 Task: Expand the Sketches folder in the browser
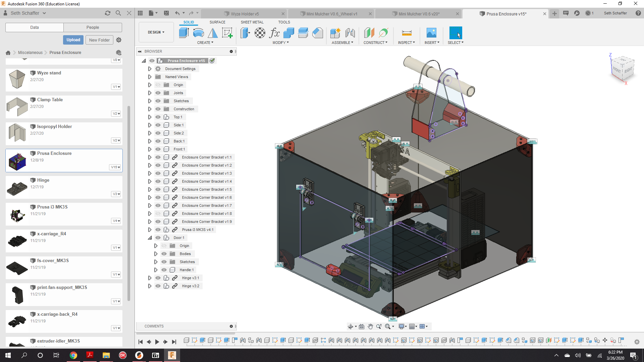point(150,101)
